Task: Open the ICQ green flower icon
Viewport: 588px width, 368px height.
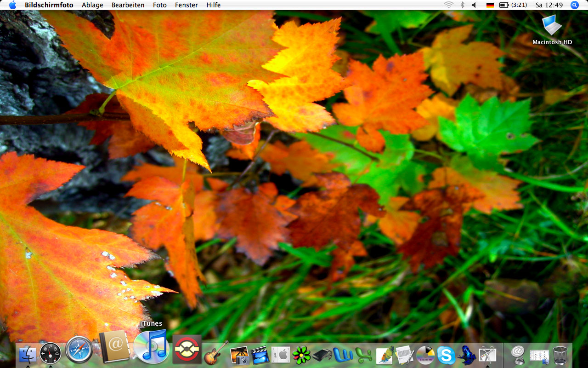Action: [301, 355]
